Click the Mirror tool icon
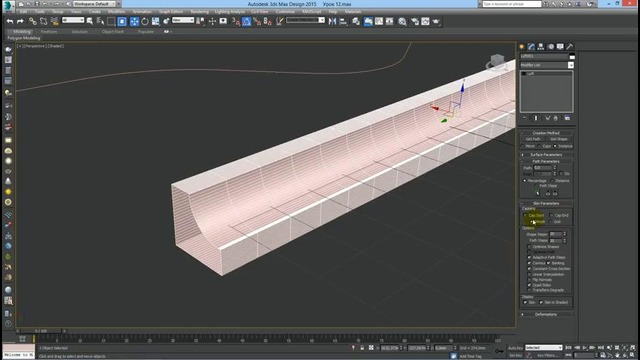 tap(332, 21)
